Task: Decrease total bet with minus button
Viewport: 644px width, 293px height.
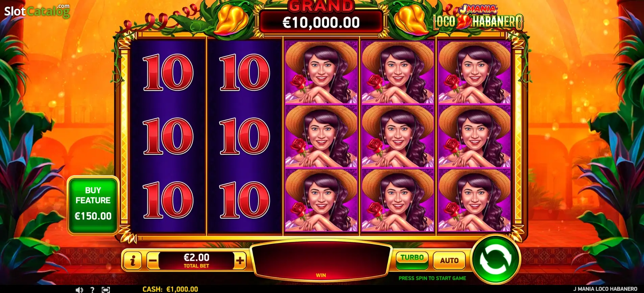Action: coord(153,261)
